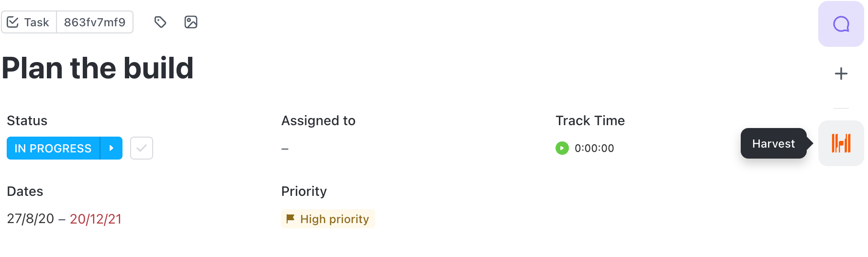Mark task complete with checkmark box
Screen dimensions: 868x257
[x=142, y=148]
